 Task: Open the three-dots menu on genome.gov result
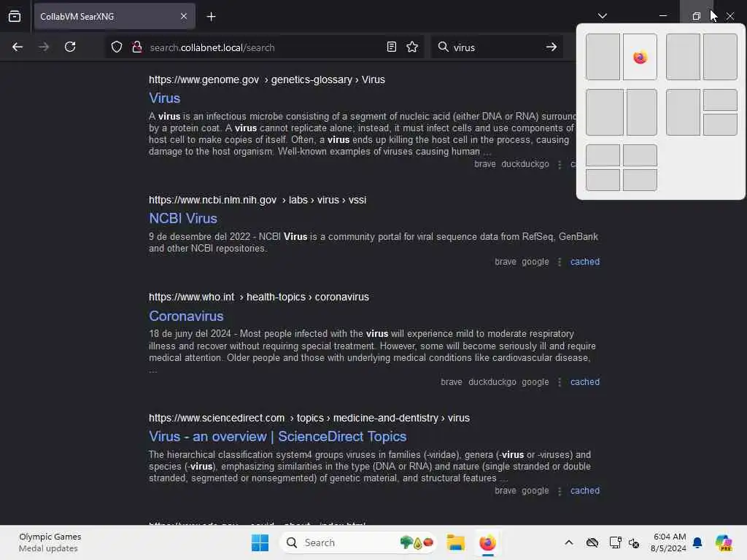[x=560, y=164]
